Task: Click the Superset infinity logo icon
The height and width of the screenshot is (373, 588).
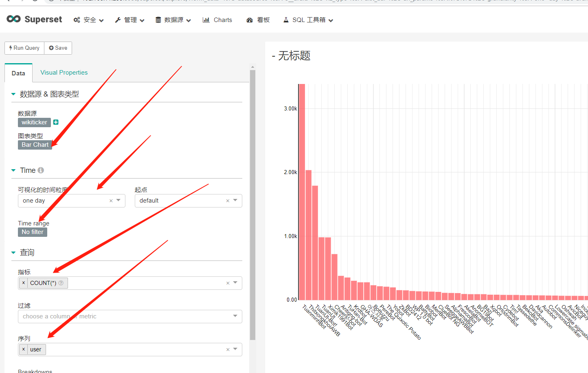Action: (x=13, y=19)
